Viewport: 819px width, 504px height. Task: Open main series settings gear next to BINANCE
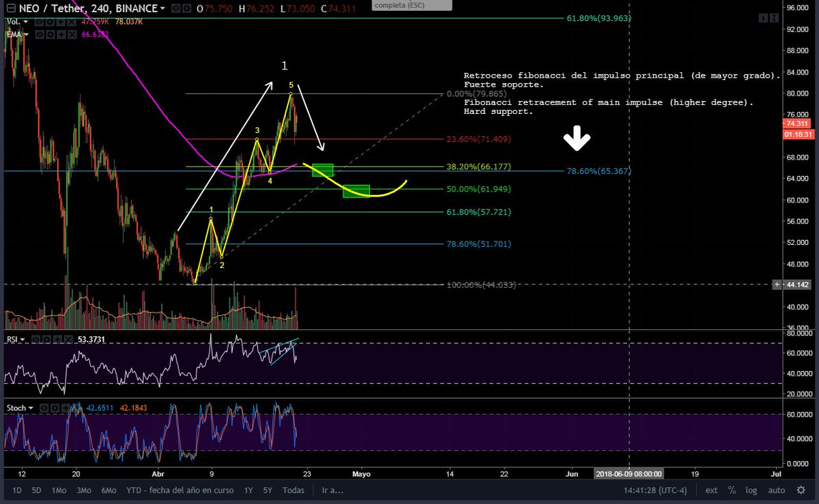tap(186, 8)
